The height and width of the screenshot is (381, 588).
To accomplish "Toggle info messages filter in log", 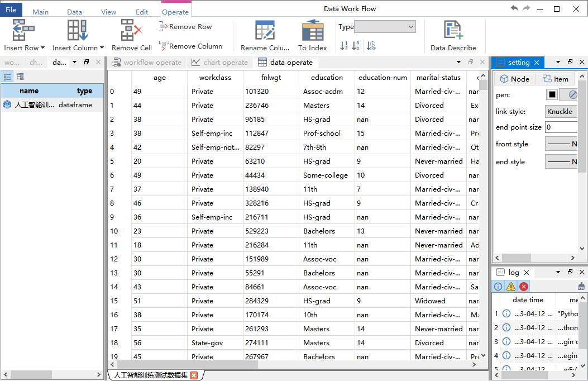I will click(498, 287).
